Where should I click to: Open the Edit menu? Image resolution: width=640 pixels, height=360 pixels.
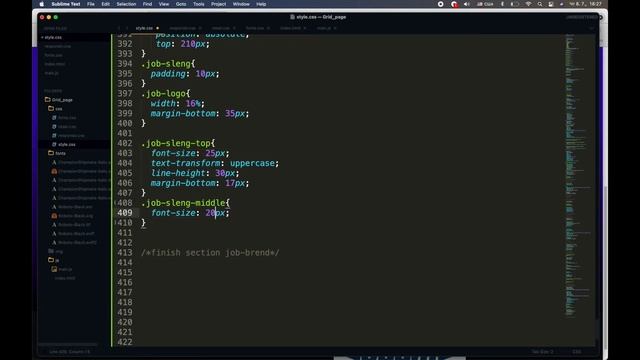(105, 4)
